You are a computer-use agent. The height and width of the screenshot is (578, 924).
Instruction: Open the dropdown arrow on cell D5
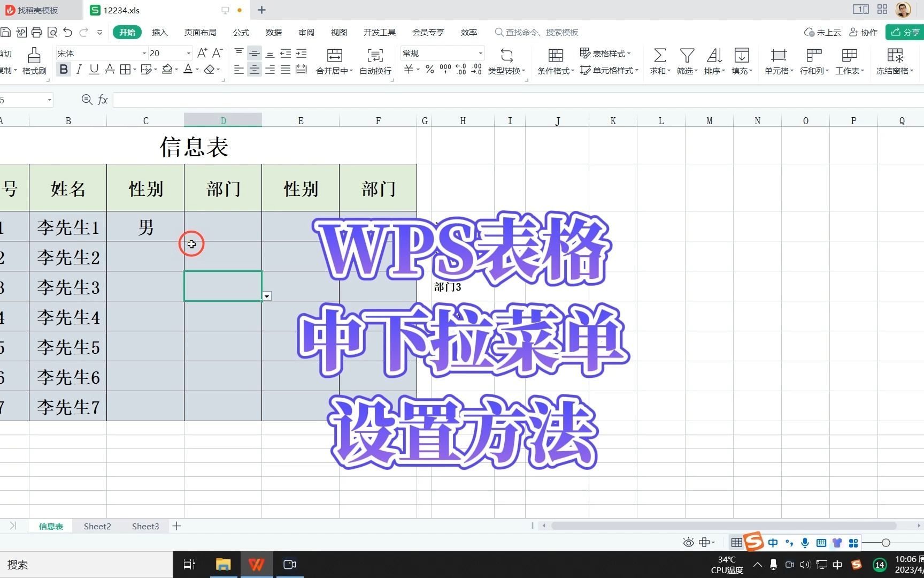[267, 296]
